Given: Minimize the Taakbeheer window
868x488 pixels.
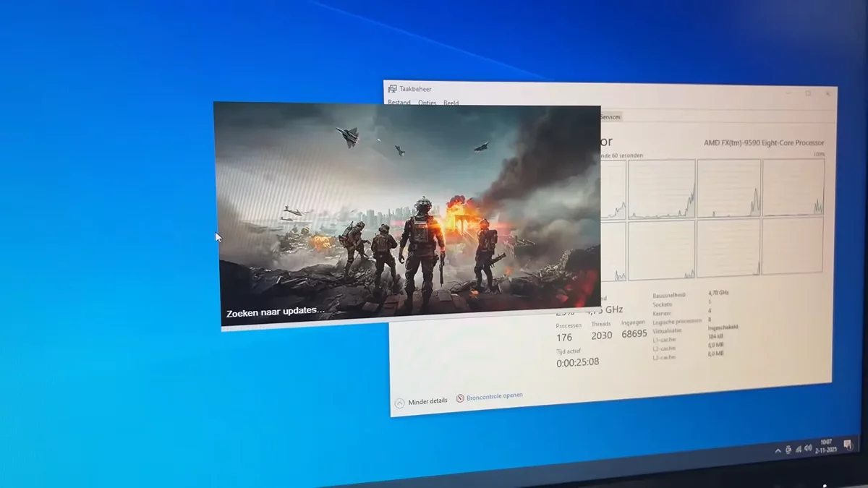Looking at the screenshot, I should pos(787,93).
